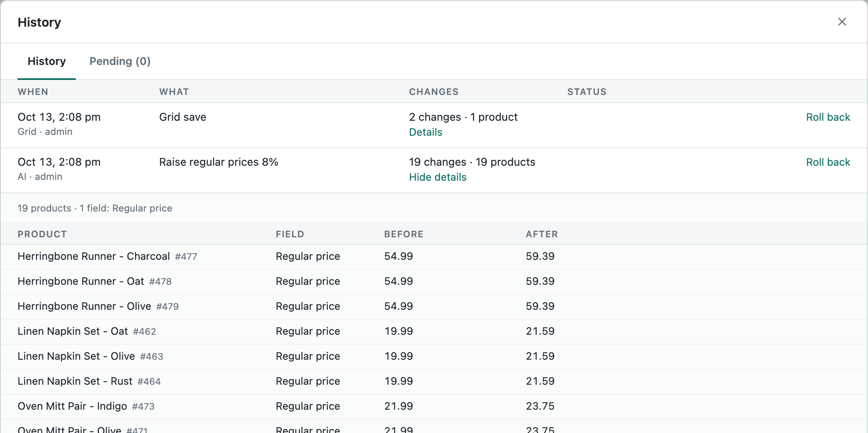
Task: Click the STATUS column header
Action: 587,92
